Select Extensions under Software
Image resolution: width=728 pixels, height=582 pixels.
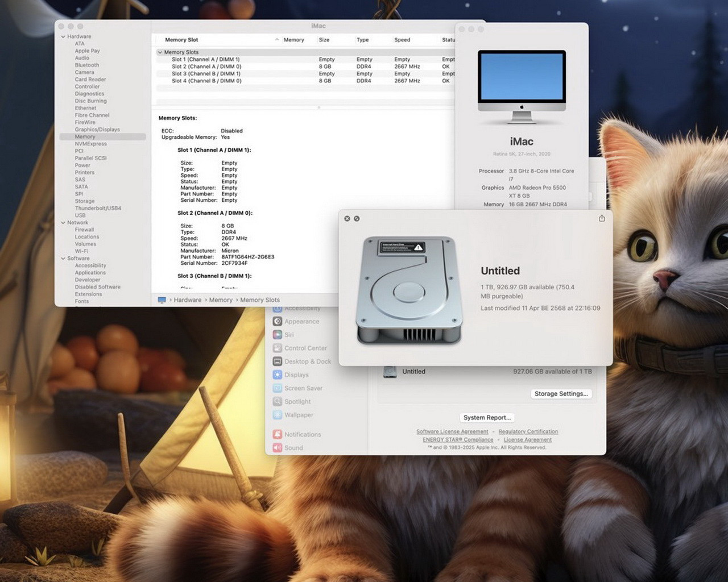(x=88, y=294)
